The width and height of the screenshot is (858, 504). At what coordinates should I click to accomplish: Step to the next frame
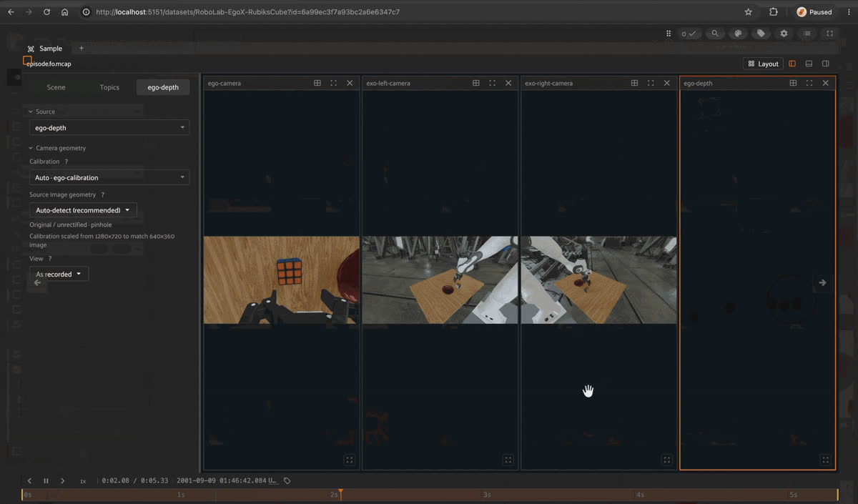(63, 481)
